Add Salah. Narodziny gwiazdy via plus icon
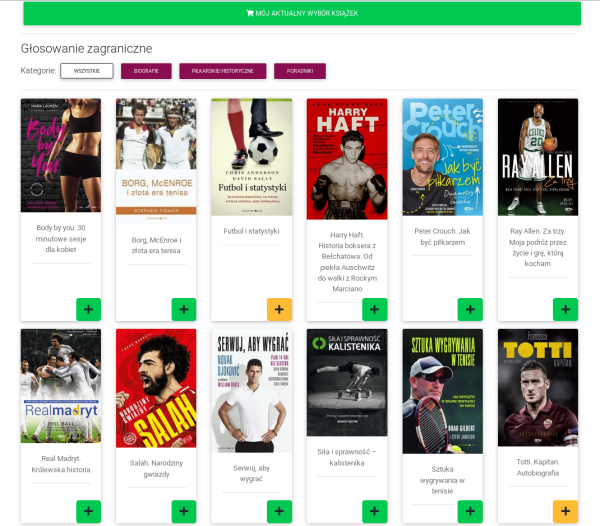This screenshot has height=526, width=600. 184,511
